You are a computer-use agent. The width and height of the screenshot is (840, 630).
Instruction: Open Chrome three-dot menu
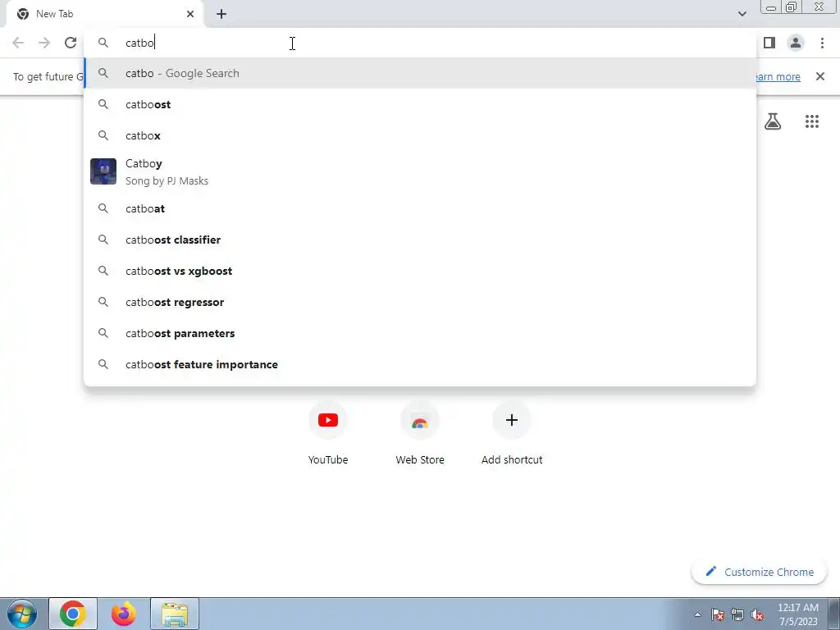point(822,43)
